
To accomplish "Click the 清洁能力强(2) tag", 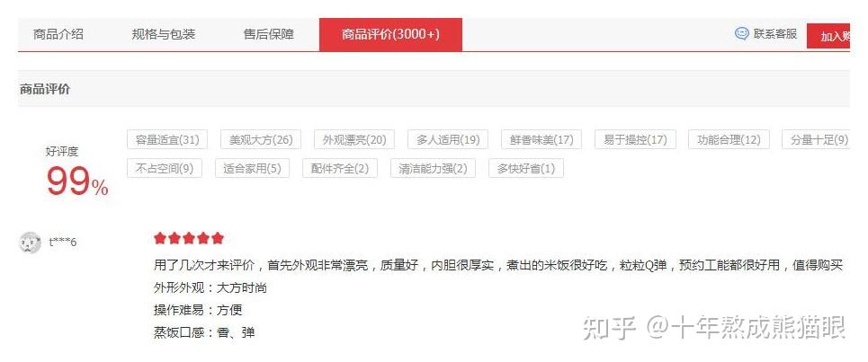I will coord(433,168).
